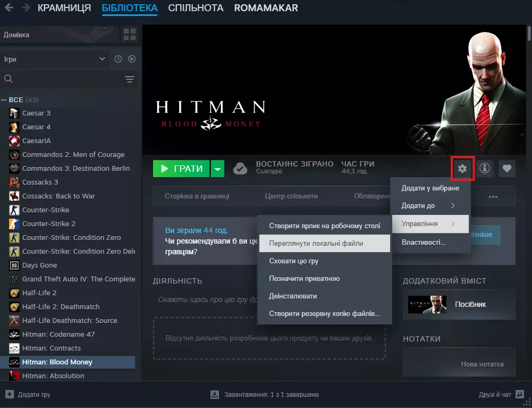Click CaesarIA game icon

(x=14, y=140)
